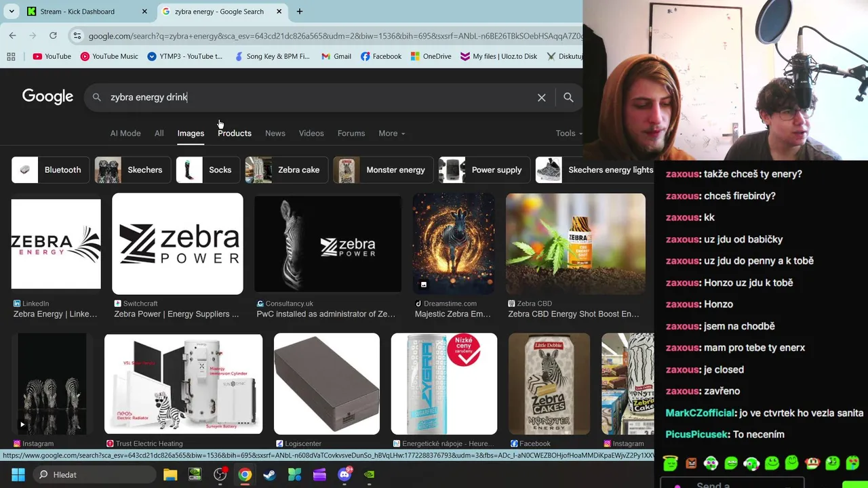The width and height of the screenshot is (868, 488).
Task: Reload the Google search page
Action: coord(53,35)
